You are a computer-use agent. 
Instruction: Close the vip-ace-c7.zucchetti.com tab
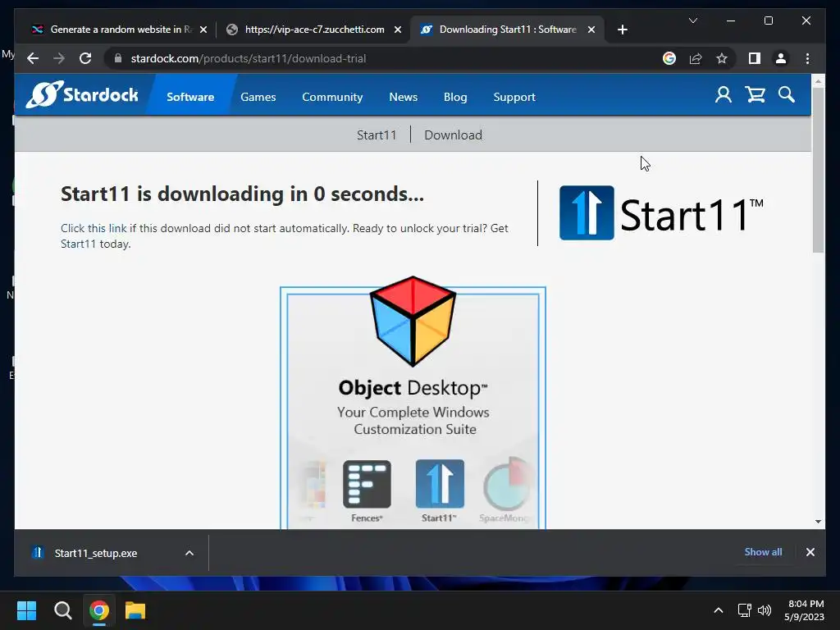tap(398, 30)
